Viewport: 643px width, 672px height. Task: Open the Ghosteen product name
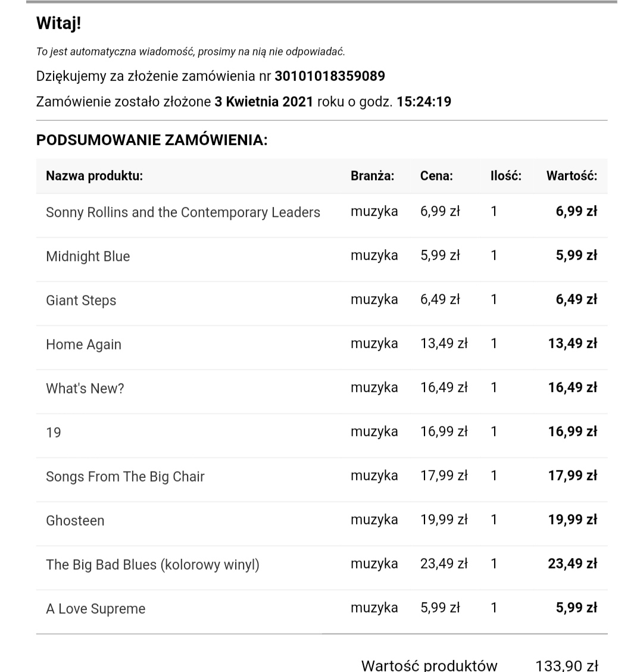[x=75, y=521]
